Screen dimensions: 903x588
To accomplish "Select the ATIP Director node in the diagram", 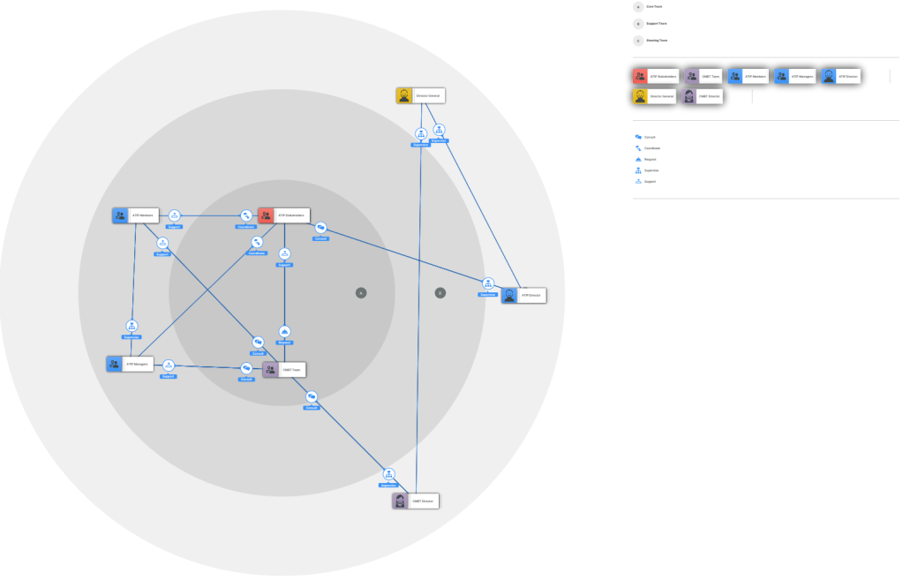I will [x=523, y=296].
